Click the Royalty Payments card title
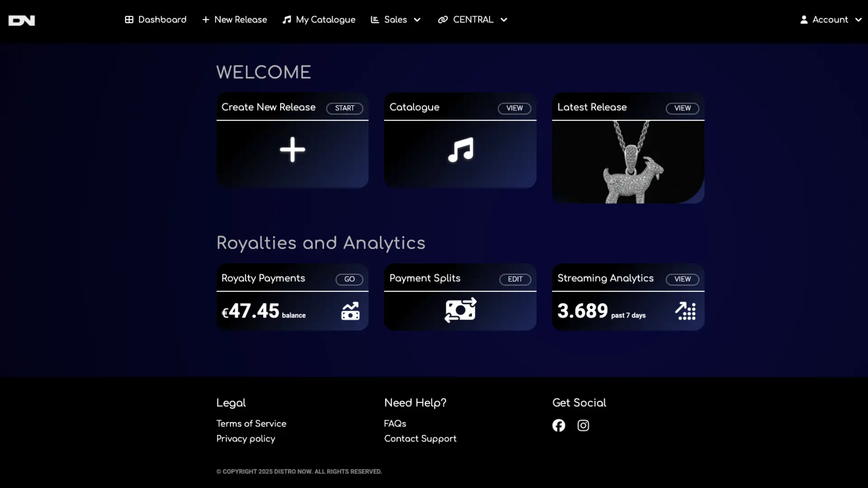 pos(264,279)
